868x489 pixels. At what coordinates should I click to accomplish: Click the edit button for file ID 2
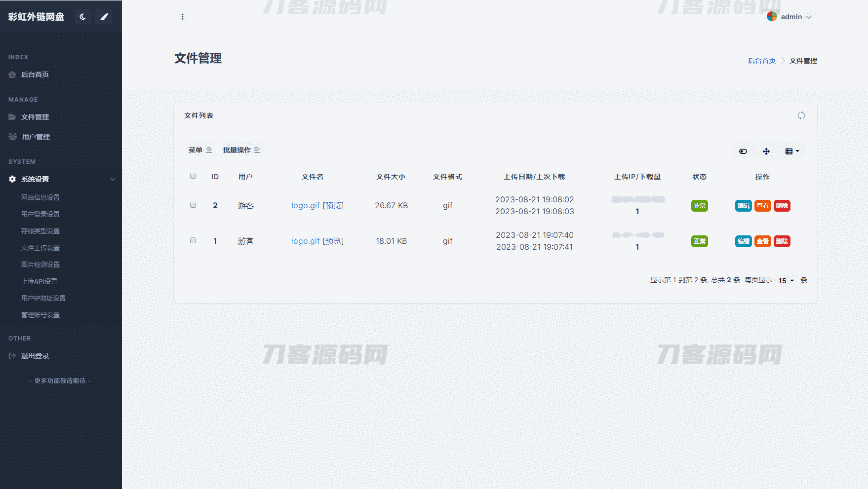tap(743, 206)
